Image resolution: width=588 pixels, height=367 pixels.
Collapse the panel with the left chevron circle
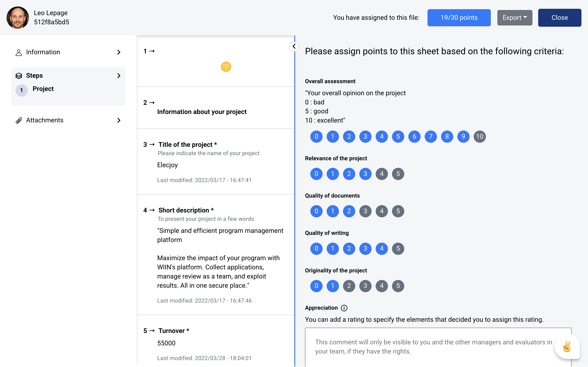(294, 46)
